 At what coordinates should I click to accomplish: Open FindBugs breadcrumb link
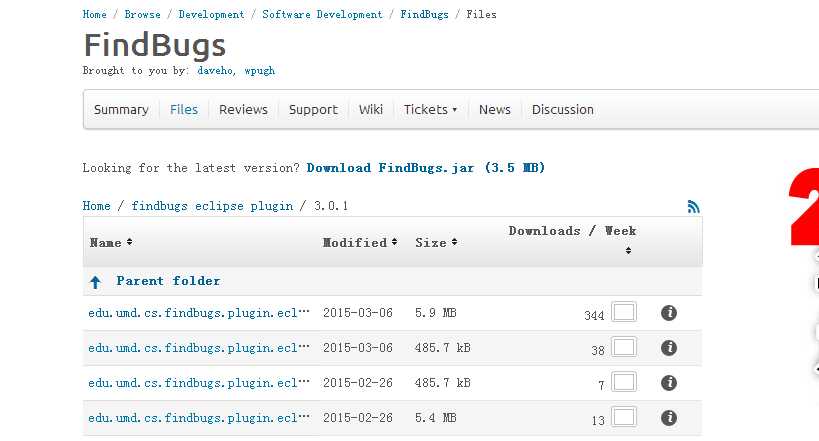[425, 15]
